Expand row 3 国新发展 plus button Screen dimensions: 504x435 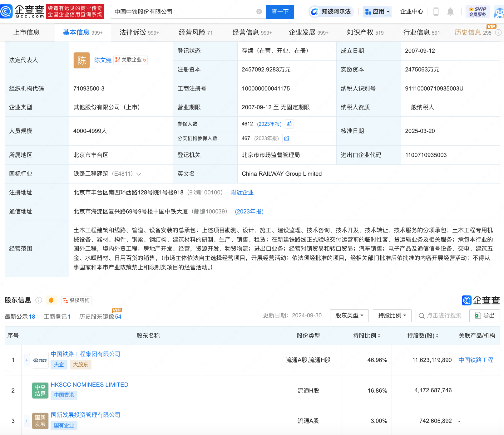tap(27, 421)
